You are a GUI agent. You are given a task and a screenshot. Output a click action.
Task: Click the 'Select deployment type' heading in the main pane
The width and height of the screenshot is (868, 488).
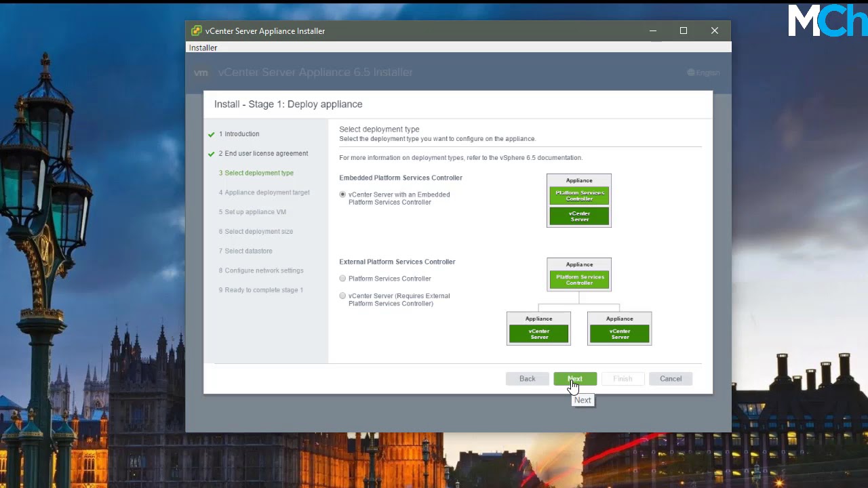tap(379, 129)
